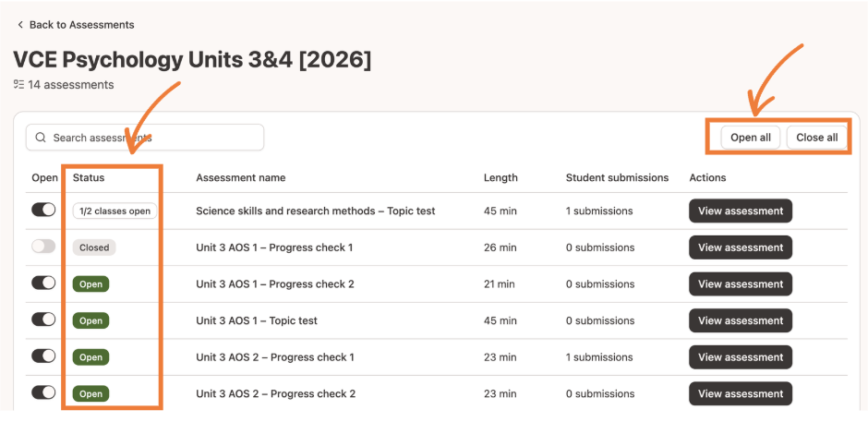
Task: Click the Assessment name column header
Action: click(x=241, y=177)
